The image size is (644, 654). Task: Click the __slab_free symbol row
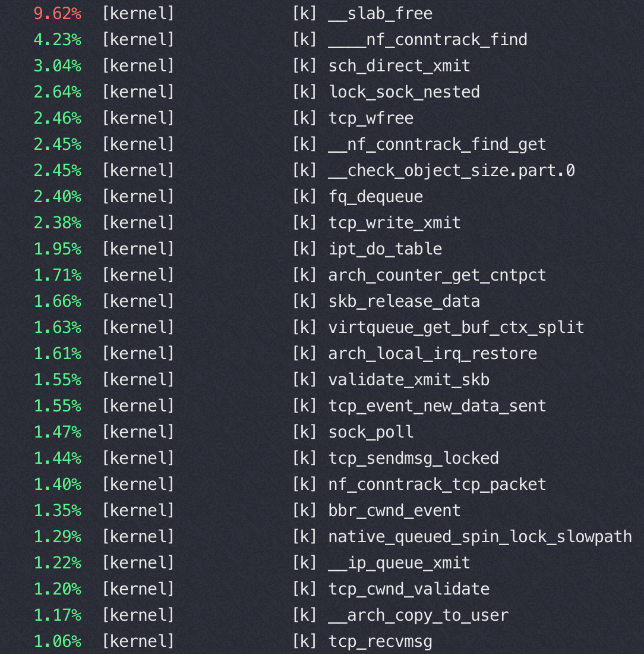point(380,14)
